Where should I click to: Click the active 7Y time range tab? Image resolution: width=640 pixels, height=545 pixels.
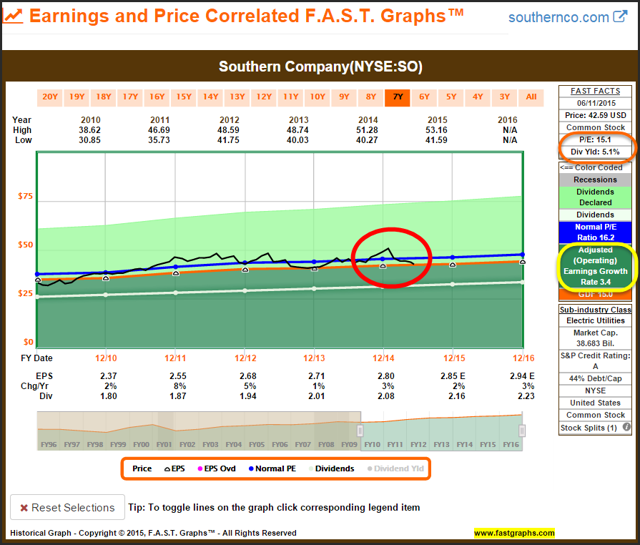click(398, 97)
